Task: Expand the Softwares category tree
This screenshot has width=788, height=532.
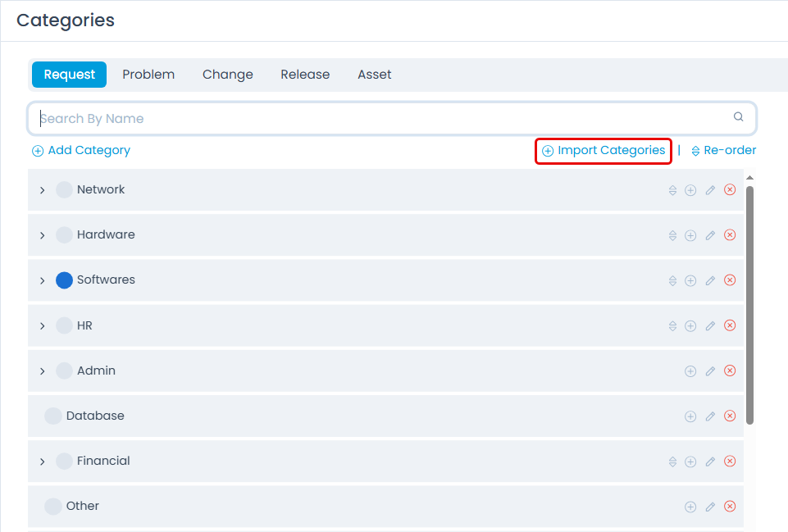Action: click(42, 280)
